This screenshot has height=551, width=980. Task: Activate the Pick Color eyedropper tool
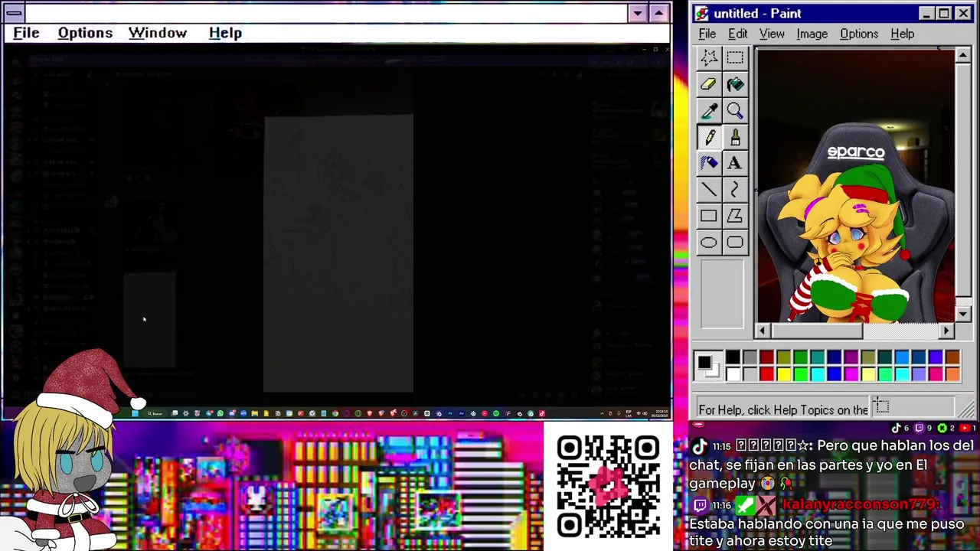tap(709, 111)
